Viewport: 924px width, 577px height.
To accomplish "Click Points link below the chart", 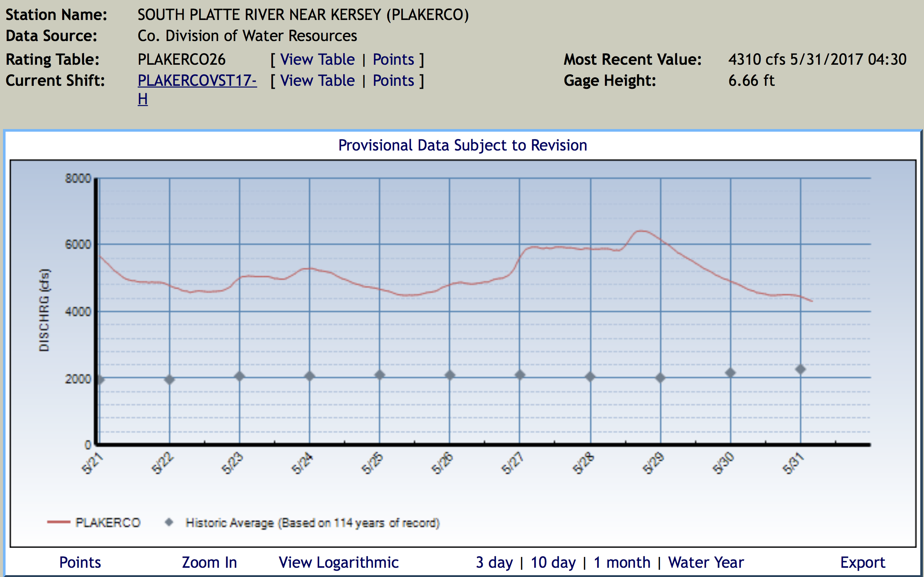I will pyautogui.click(x=80, y=563).
